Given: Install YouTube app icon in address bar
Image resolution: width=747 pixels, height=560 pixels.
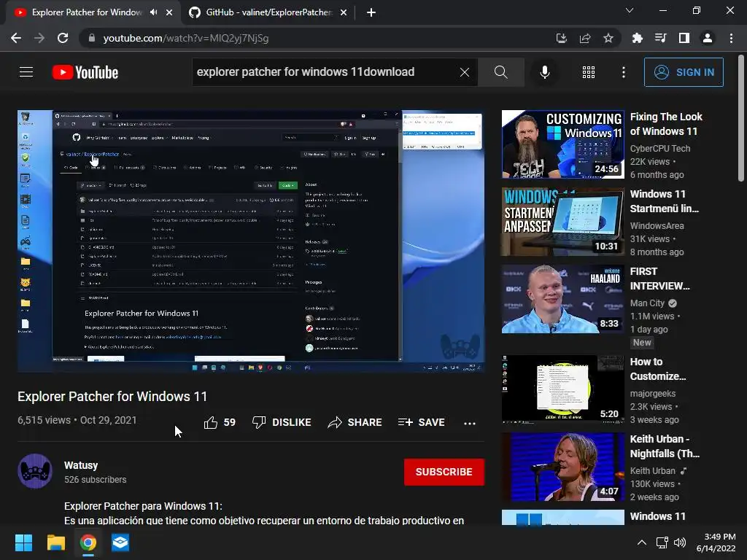Looking at the screenshot, I should [562, 38].
